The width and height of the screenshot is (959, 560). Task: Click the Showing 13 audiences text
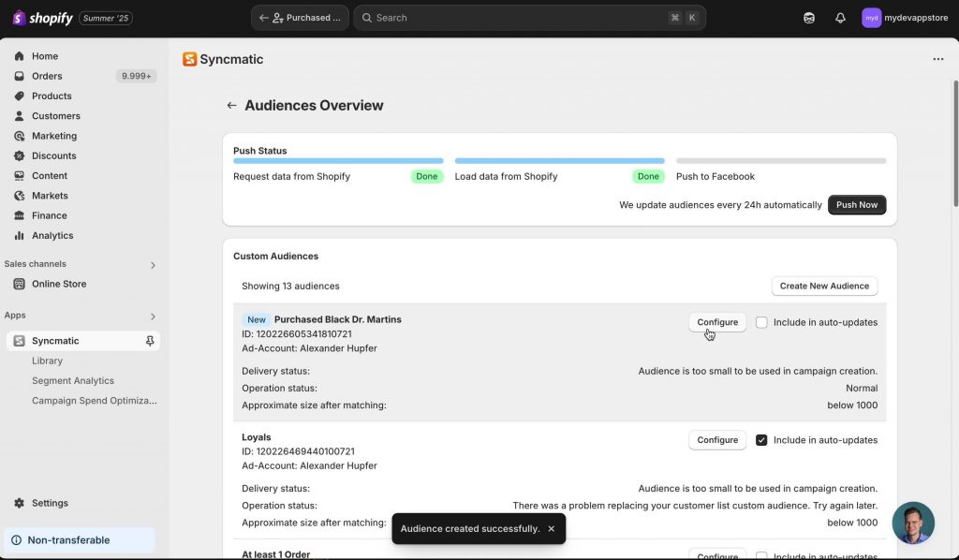pyautogui.click(x=290, y=287)
